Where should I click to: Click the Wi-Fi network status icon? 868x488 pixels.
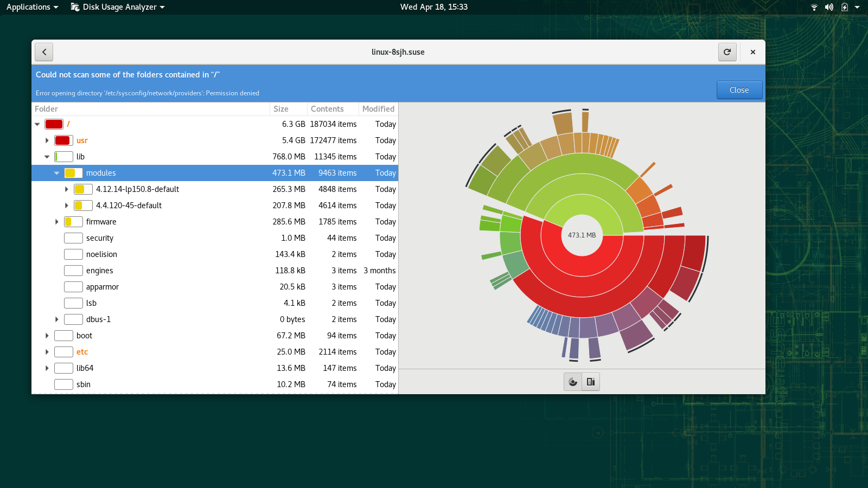point(814,7)
